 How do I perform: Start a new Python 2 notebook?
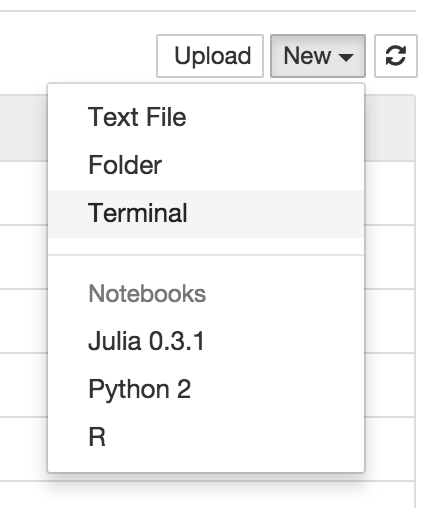[x=206, y=389]
